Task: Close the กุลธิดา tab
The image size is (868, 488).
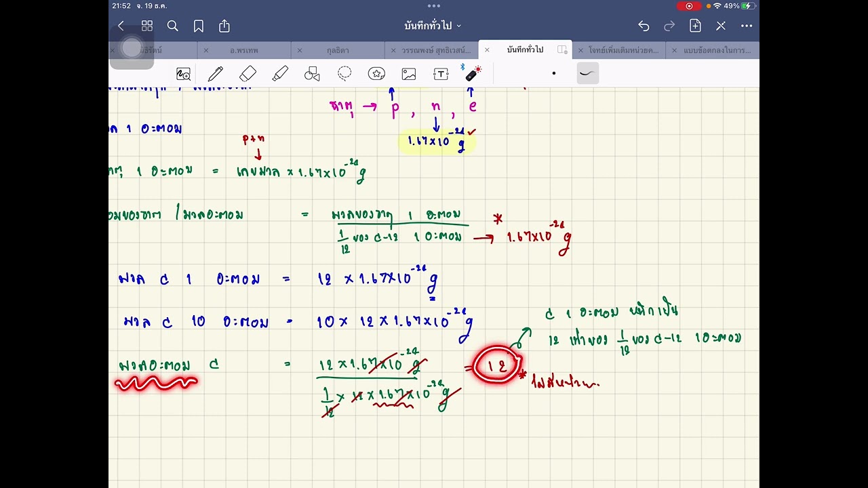Action: (x=300, y=50)
